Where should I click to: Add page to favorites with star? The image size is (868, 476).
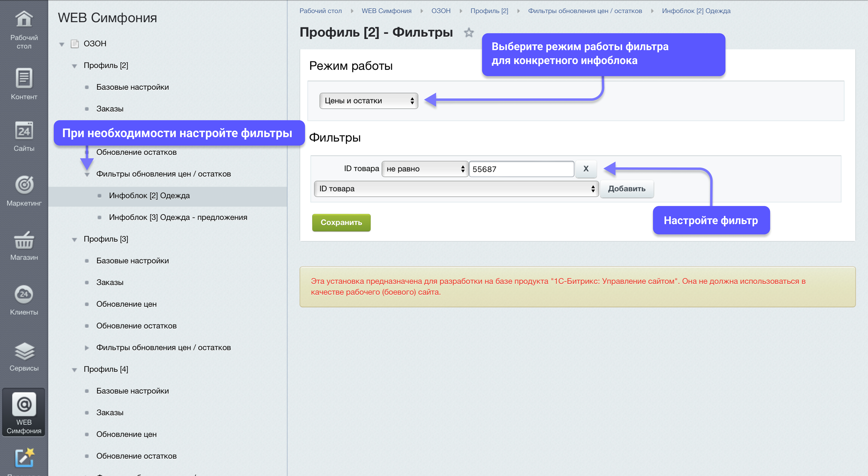(x=469, y=33)
